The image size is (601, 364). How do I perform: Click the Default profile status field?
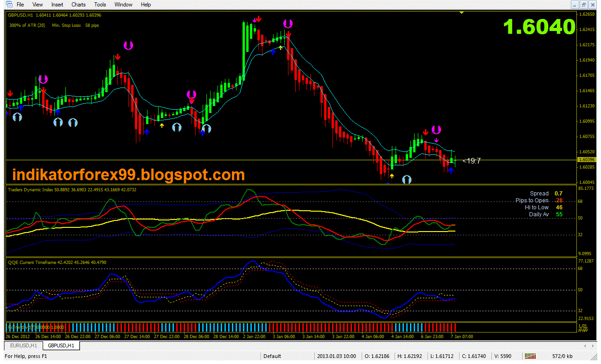[x=272, y=356]
